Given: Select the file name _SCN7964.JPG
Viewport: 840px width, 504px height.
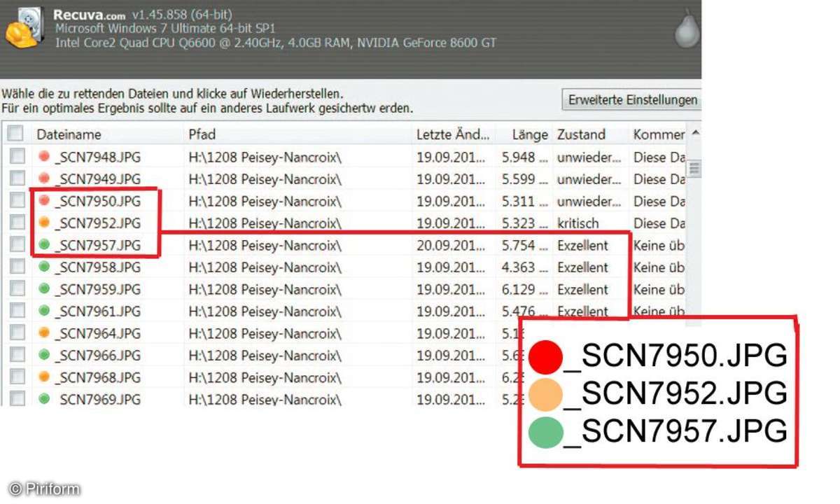Looking at the screenshot, I should pos(97,334).
